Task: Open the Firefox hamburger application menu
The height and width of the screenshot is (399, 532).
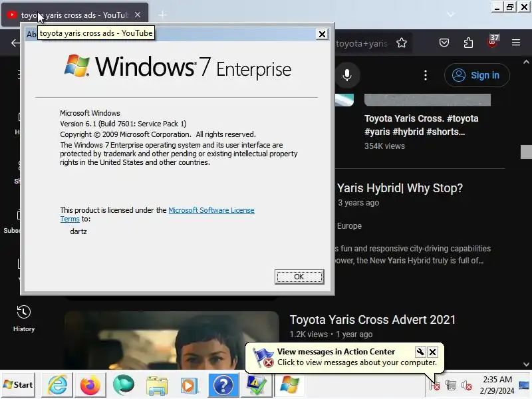Action: [x=516, y=43]
